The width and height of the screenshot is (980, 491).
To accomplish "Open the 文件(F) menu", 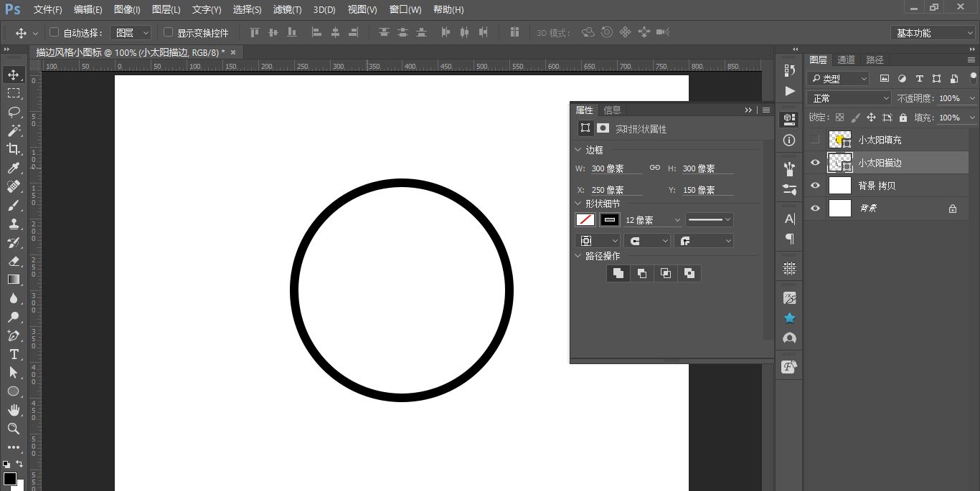I will pos(48,10).
